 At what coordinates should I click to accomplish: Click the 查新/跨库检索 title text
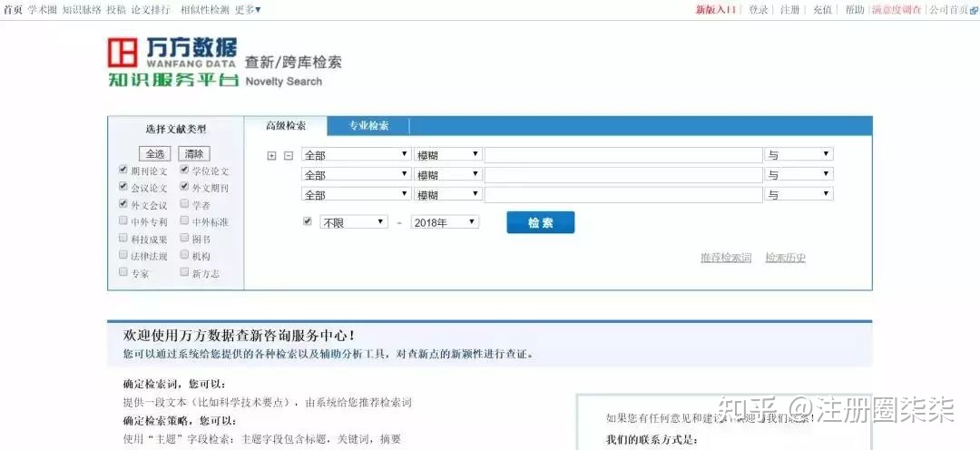coord(293,62)
